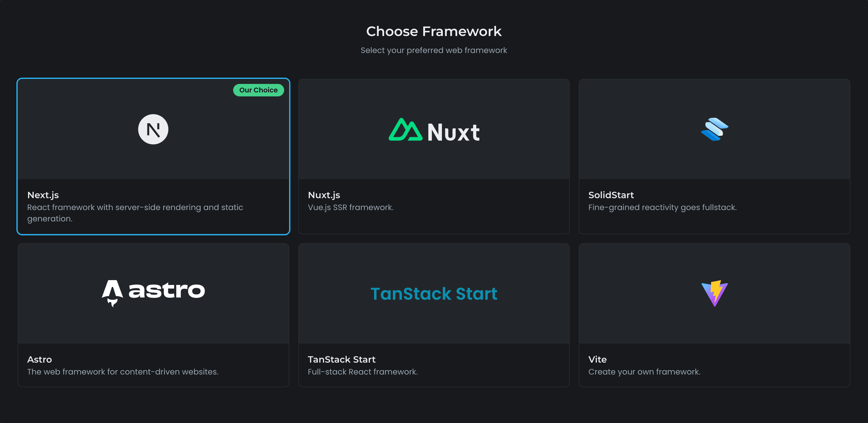Viewport: 868px width, 423px height.
Task: Click the content-driven websites description
Action: 123,372
